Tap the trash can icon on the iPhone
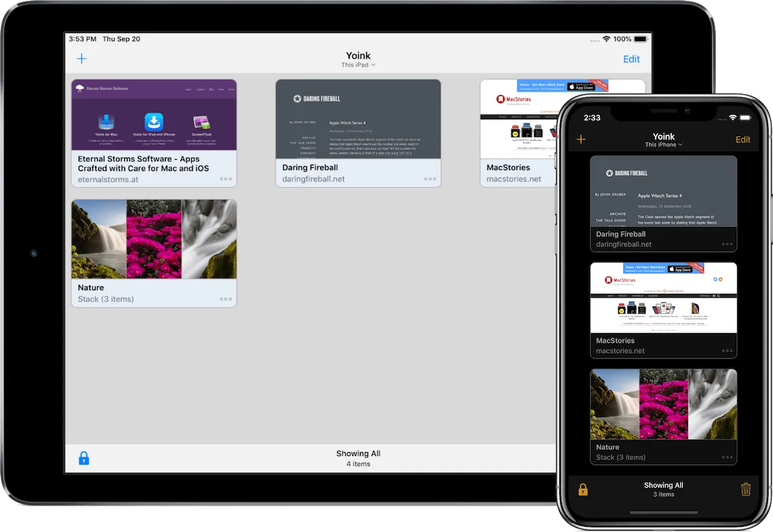This screenshot has height=532, width=773. 746,489
